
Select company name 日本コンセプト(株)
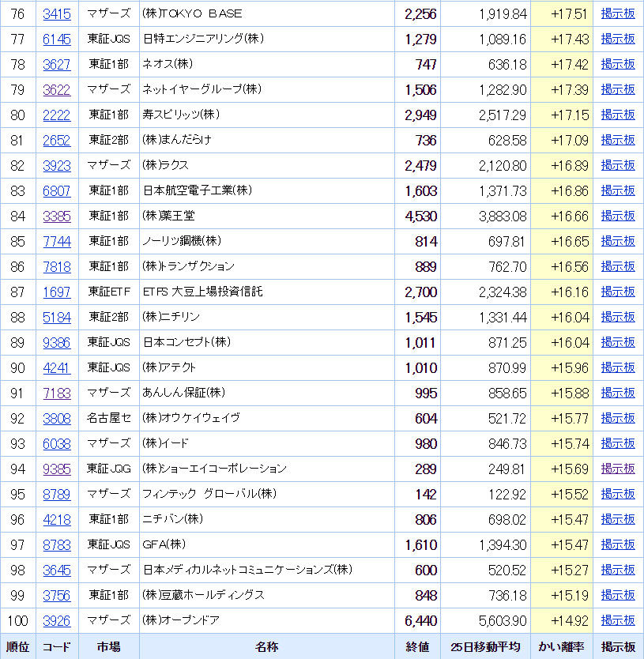[x=186, y=342]
